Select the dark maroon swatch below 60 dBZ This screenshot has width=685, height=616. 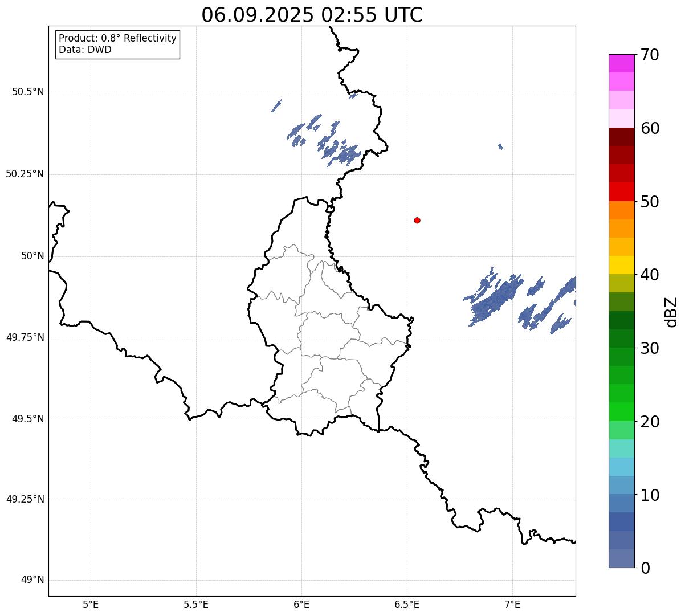tap(621, 137)
